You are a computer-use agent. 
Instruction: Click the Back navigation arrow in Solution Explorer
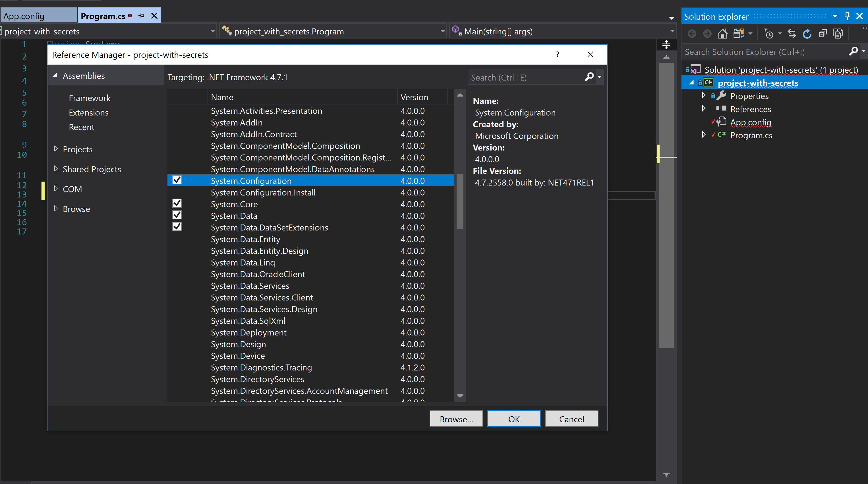(692, 33)
